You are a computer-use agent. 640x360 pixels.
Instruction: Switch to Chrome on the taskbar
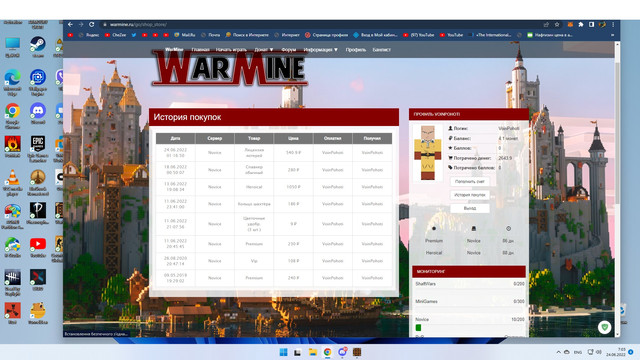tap(327, 352)
